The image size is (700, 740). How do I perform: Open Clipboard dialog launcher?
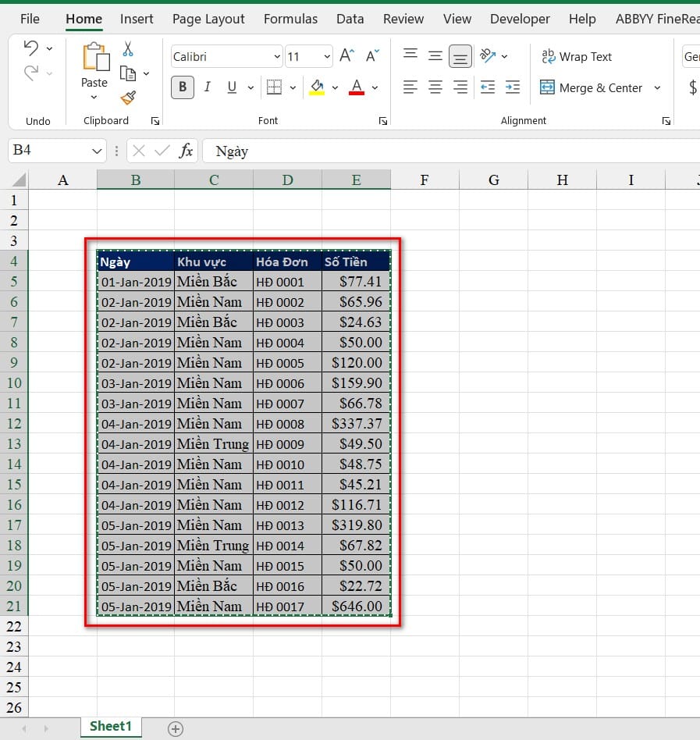(x=155, y=121)
